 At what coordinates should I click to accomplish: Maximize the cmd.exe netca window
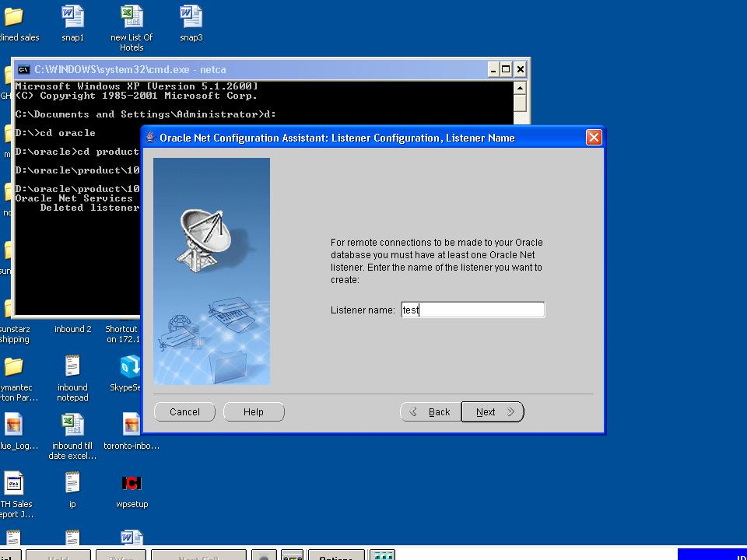(x=506, y=69)
